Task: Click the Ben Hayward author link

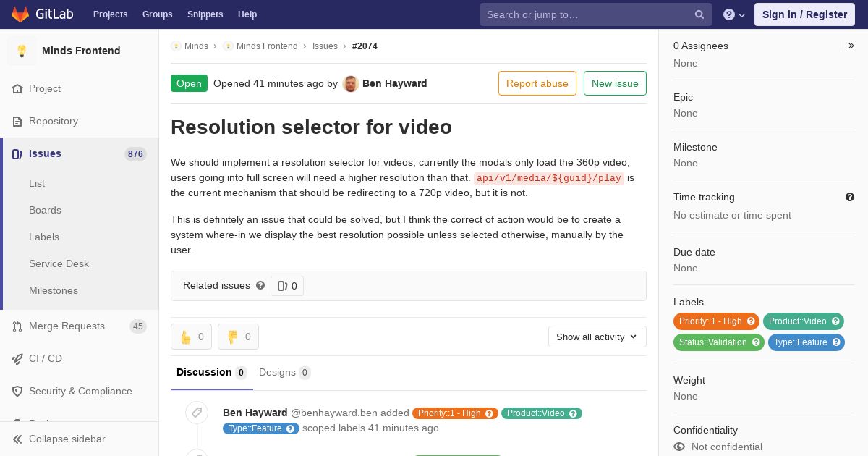Action: (394, 83)
